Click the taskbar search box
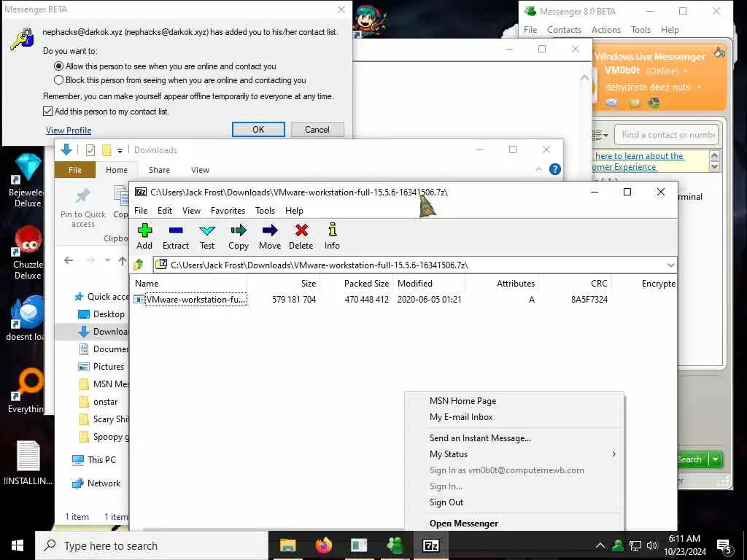 click(x=152, y=545)
